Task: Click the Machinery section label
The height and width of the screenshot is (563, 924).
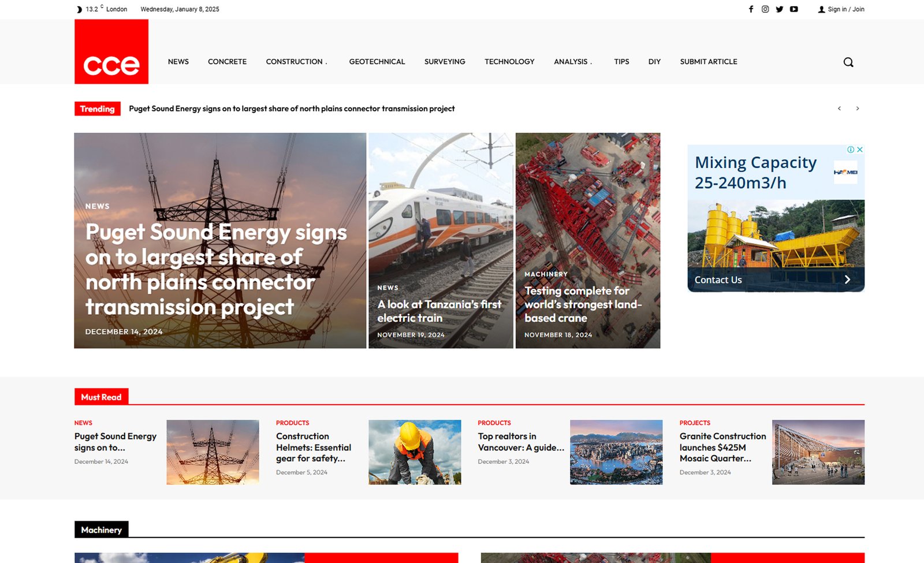Action: (x=102, y=530)
